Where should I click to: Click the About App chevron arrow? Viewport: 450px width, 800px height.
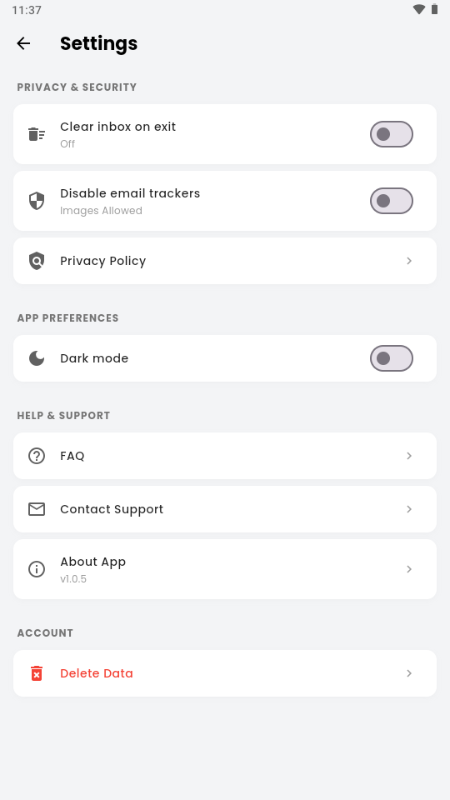[409, 569]
